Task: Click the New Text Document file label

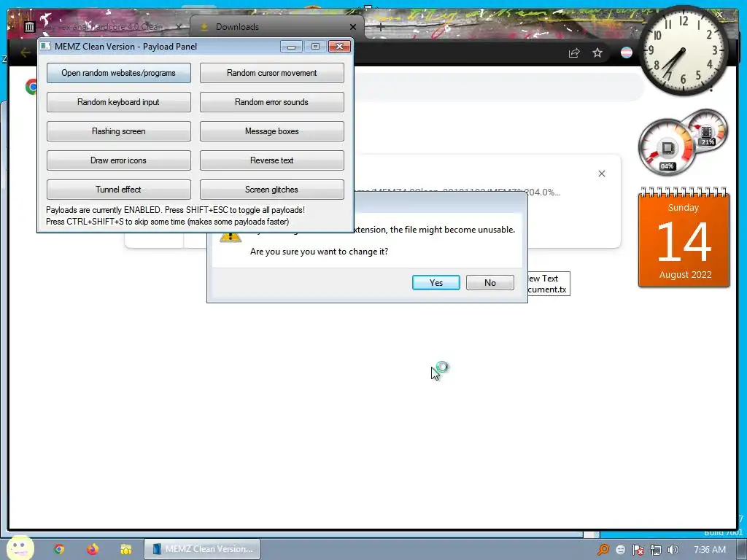Action: click(x=548, y=284)
